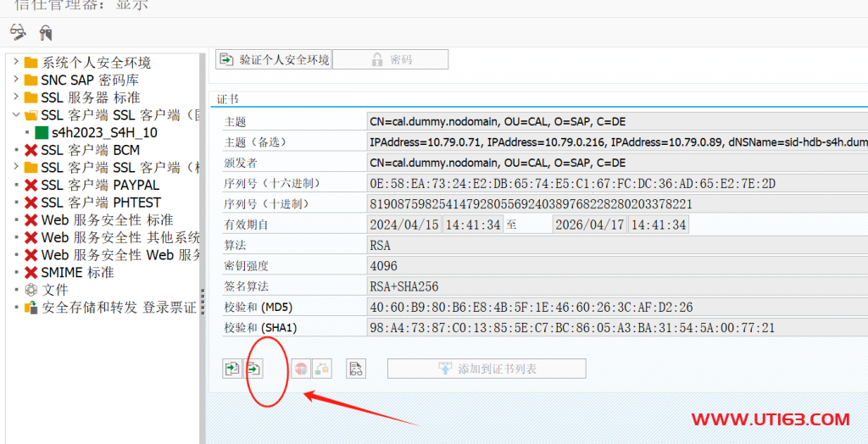Expand the lower SSL 客户端 SSL 客户端 folder
This screenshot has width=868, height=444.
point(15,167)
